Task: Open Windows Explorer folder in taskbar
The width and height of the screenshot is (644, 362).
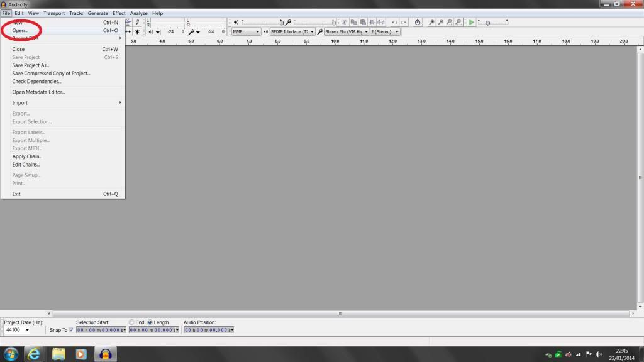Action: point(58,354)
